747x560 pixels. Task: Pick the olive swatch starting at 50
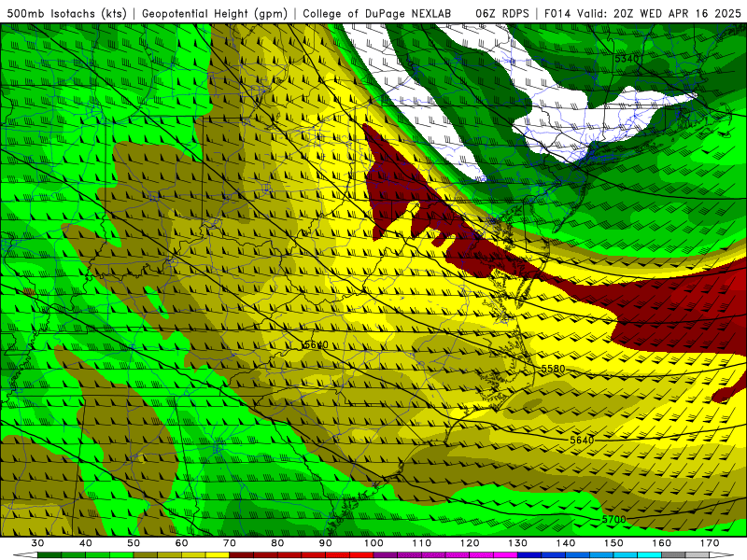click(x=146, y=554)
